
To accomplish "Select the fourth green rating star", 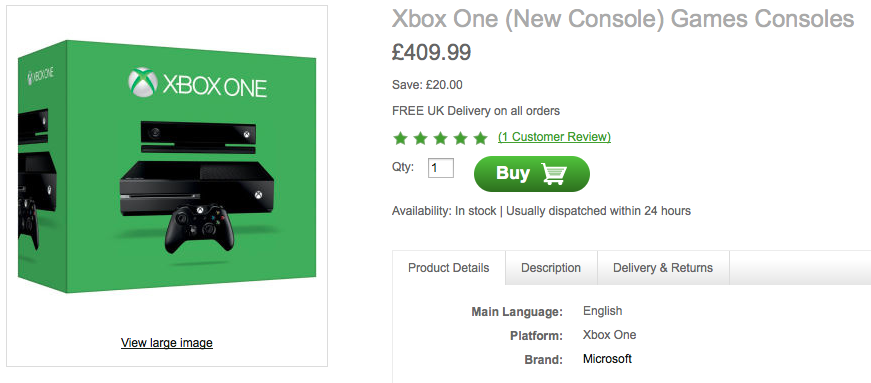I will [x=460, y=138].
